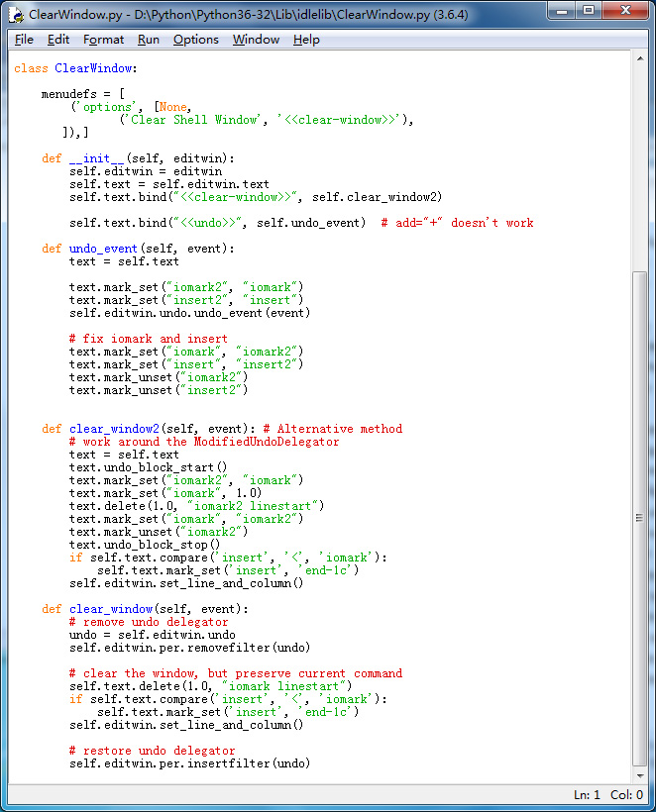Open the Help menu
Image resolution: width=656 pixels, height=812 pixels.
(306, 40)
